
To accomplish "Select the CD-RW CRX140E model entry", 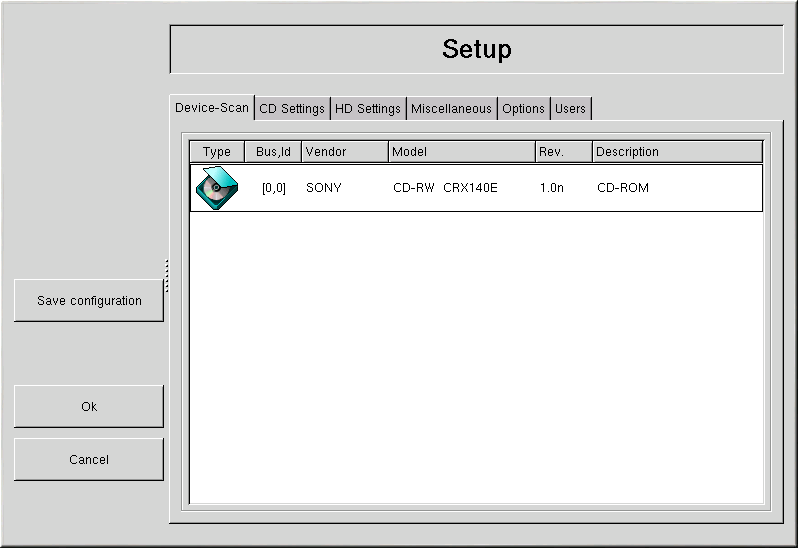I will pyautogui.click(x=445, y=188).
